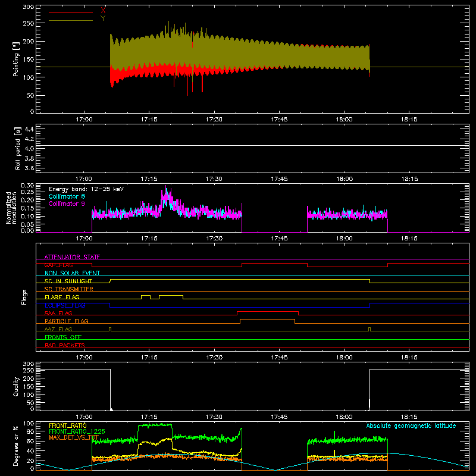Click the 3.6 tick on Roll period axis
The image size is (476, 476).
click(29, 168)
